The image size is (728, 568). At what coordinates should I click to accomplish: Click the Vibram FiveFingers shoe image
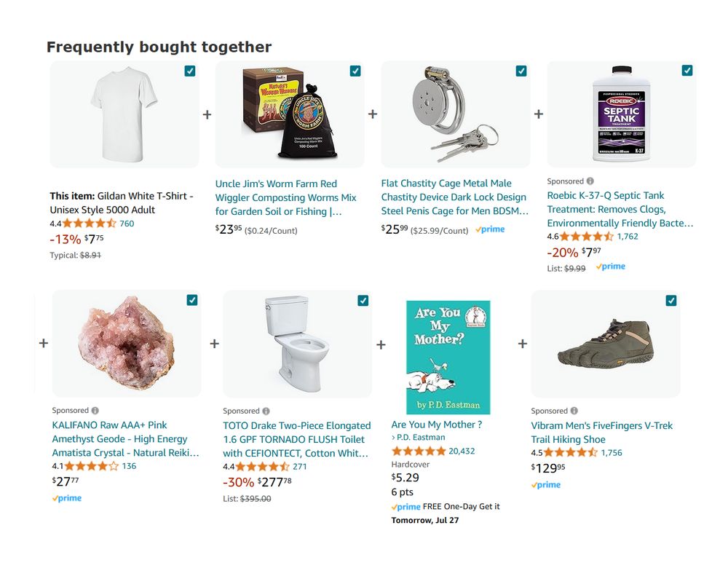(605, 344)
